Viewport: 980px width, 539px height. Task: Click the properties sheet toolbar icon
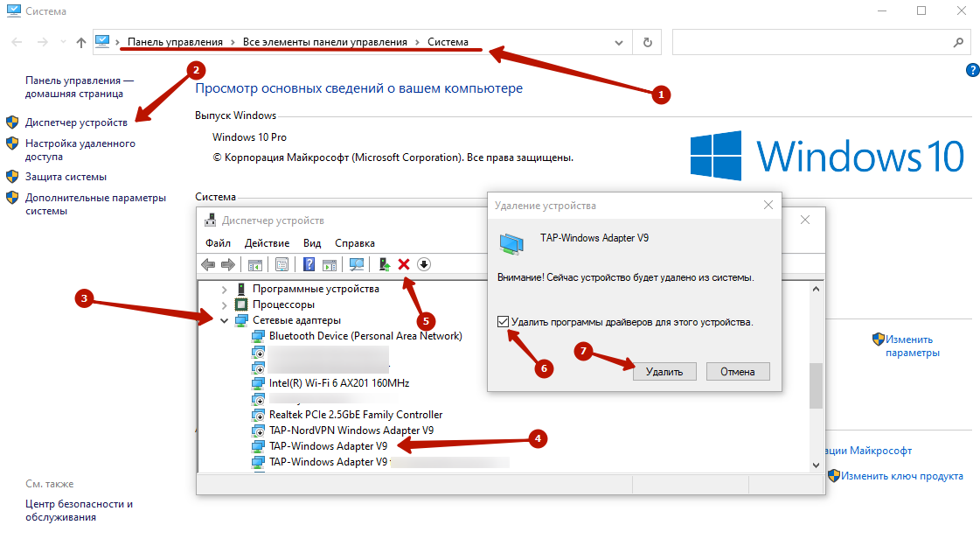(x=281, y=264)
